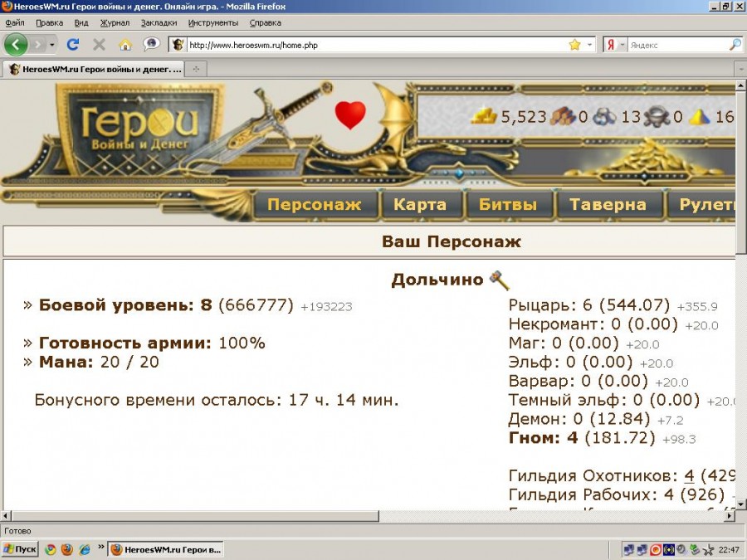Image resolution: width=747 pixels, height=560 pixels.
Task: Click the grey Stop loading X icon
Action: 99,45
